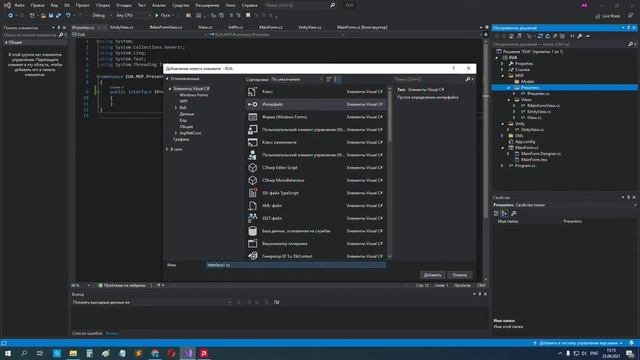640x360 pixels.
Task: Switch dialog to medium icons list view
Action: click(x=337, y=79)
